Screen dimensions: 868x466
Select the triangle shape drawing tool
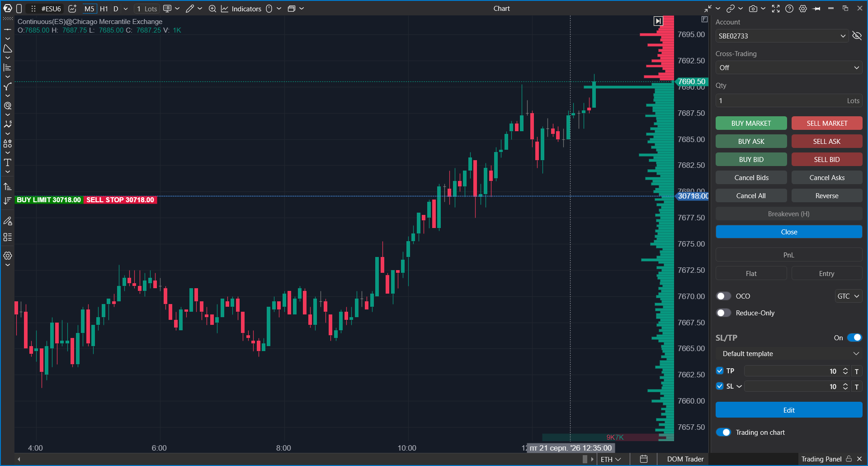coord(8,48)
